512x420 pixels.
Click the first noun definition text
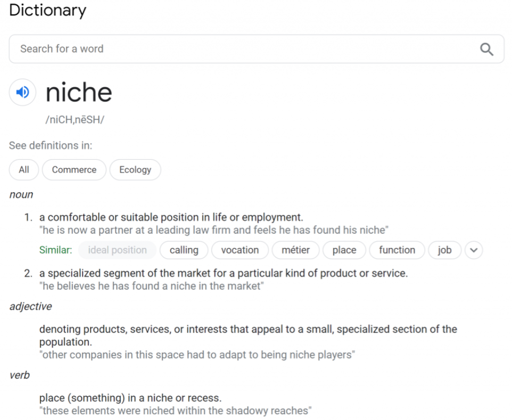(171, 217)
